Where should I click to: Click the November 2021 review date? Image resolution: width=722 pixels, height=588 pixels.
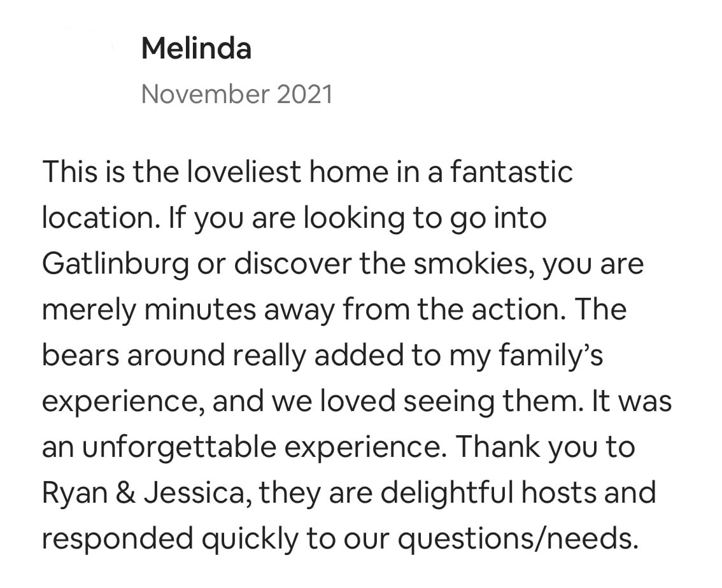237,94
